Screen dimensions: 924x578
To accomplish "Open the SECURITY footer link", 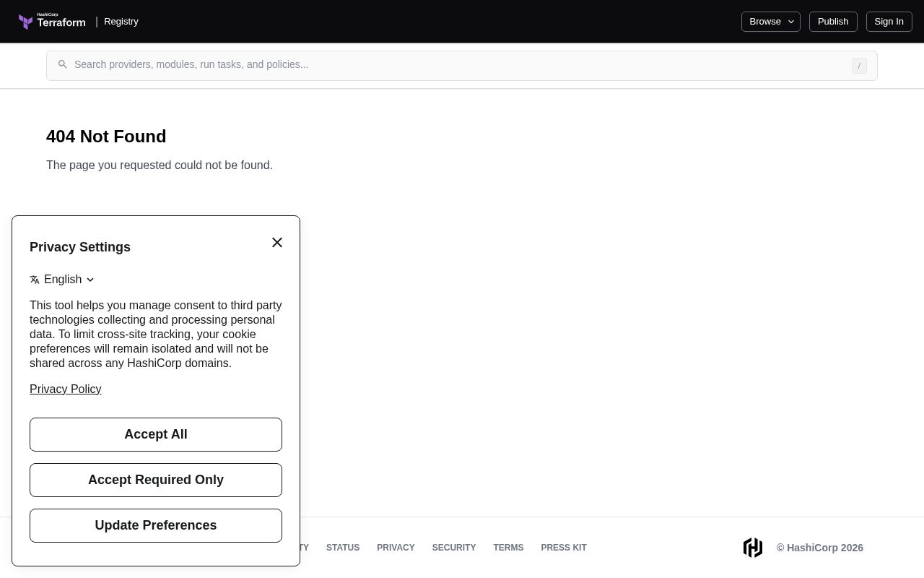I will (x=454, y=548).
